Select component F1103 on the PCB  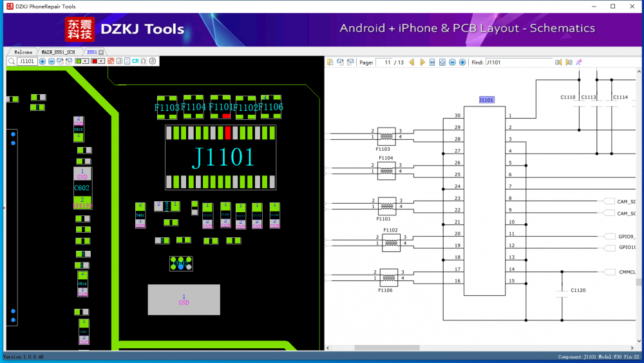pos(167,107)
